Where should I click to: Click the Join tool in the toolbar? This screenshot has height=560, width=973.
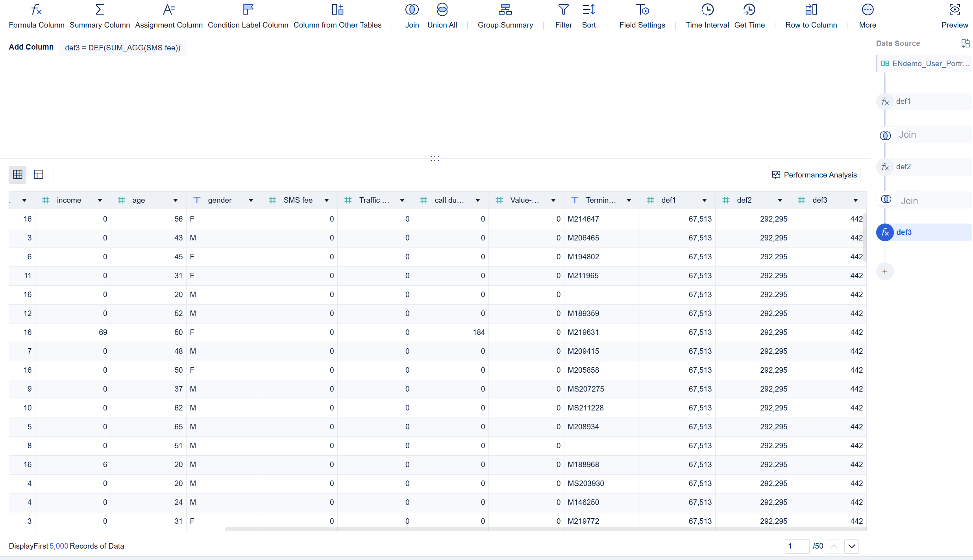[x=412, y=15]
